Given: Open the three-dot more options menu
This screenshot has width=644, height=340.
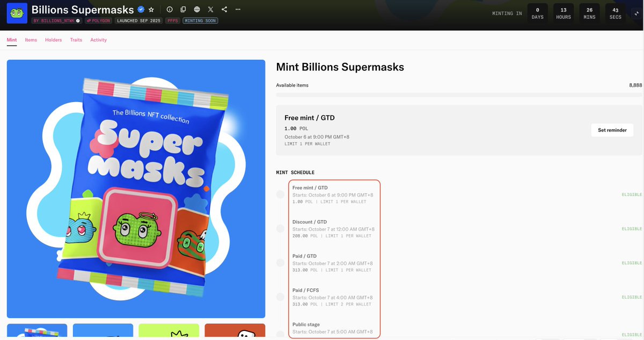Looking at the screenshot, I should [238, 10].
